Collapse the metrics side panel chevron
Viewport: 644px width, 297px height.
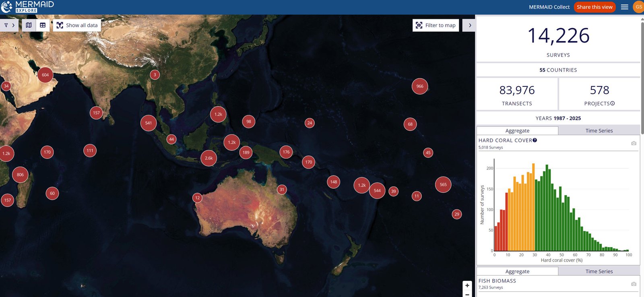(x=469, y=25)
